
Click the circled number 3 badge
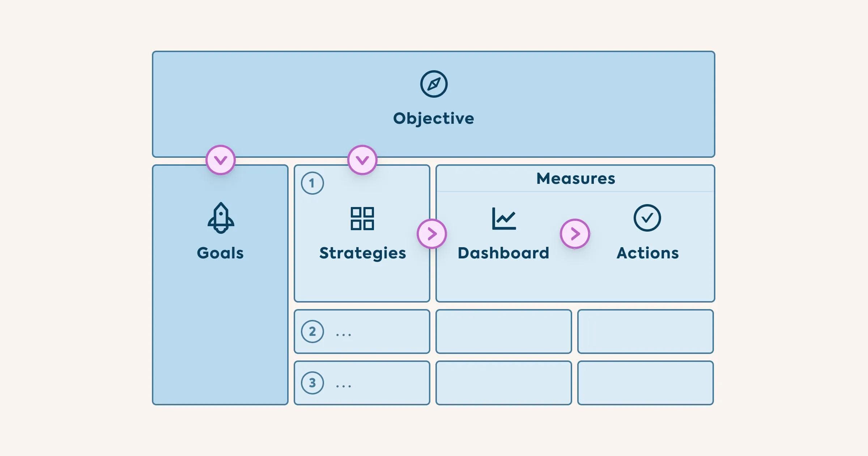pos(312,383)
